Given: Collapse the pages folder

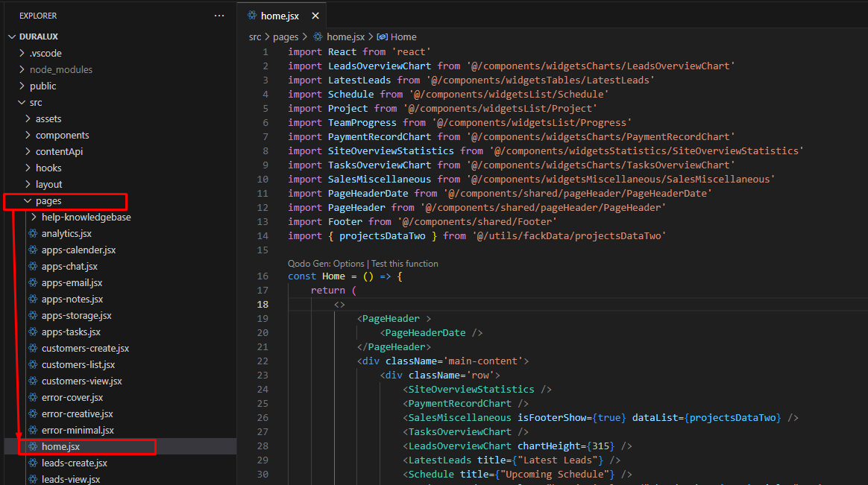Looking at the screenshot, I should pyautogui.click(x=28, y=200).
